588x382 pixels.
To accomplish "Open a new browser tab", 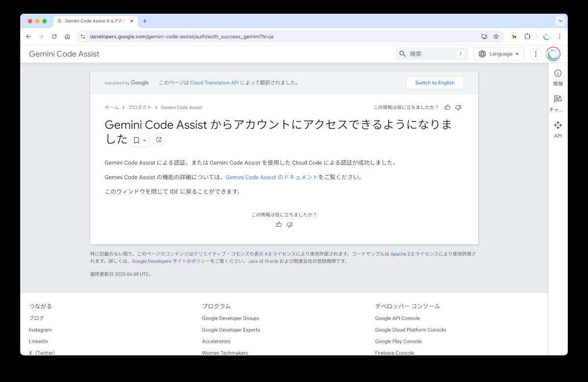I will pos(145,21).
